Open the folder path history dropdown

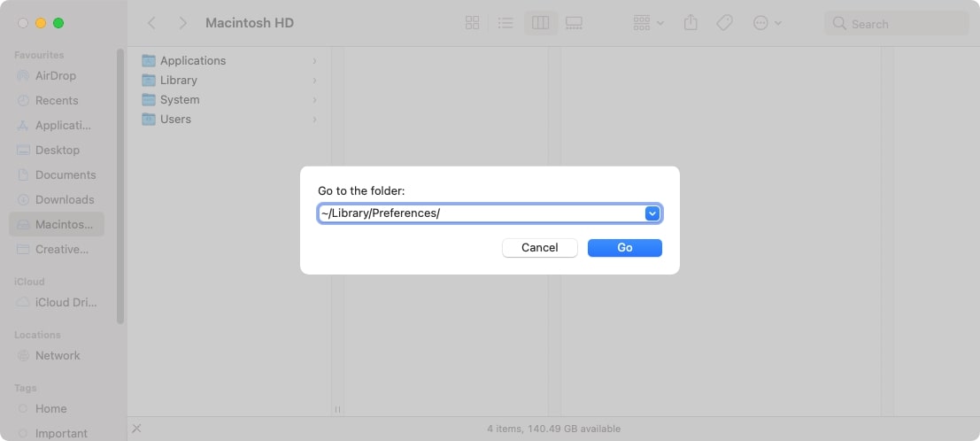652,214
